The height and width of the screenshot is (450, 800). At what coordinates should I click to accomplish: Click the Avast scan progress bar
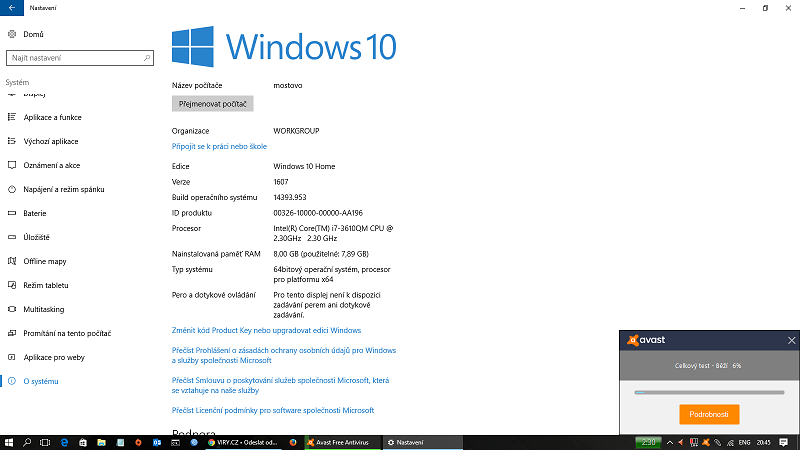coord(708,392)
